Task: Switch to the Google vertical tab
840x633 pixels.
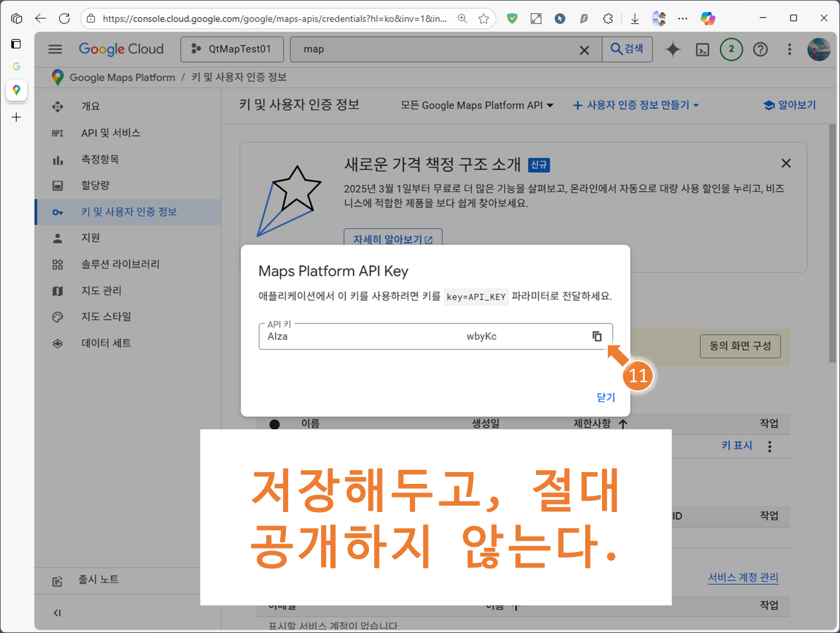Action: (16, 66)
